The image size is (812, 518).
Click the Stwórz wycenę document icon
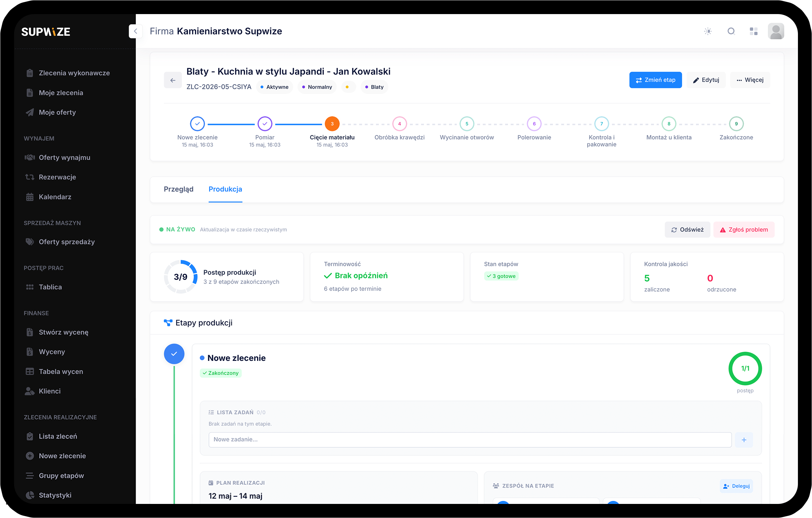click(30, 332)
